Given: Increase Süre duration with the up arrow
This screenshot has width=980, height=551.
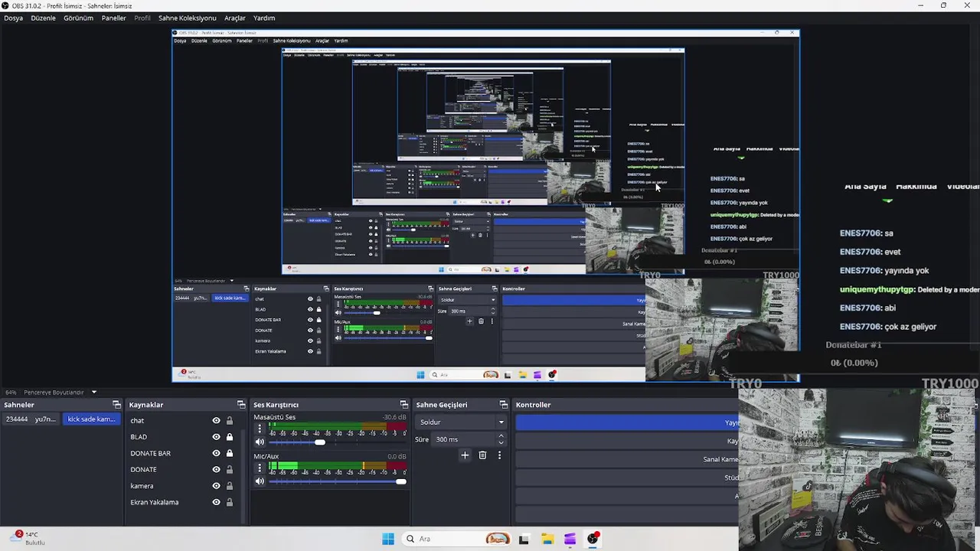Looking at the screenshot, I should pyautogui.click(x=501, y=436).
